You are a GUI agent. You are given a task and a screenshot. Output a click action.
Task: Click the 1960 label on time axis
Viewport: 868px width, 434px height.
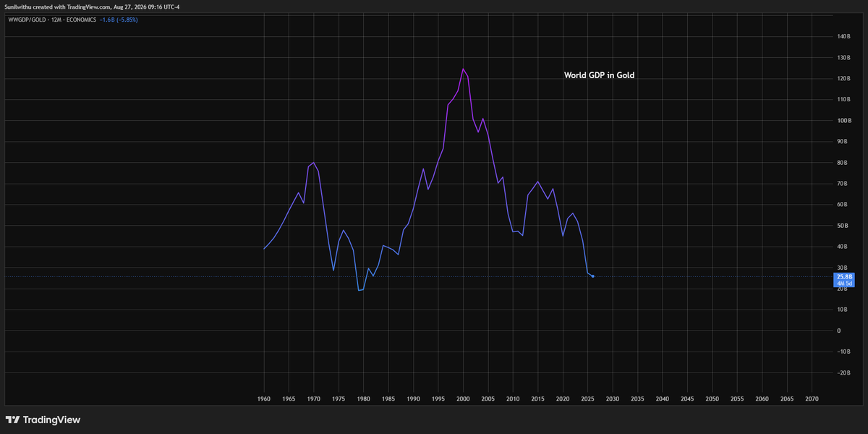point(265,399)
